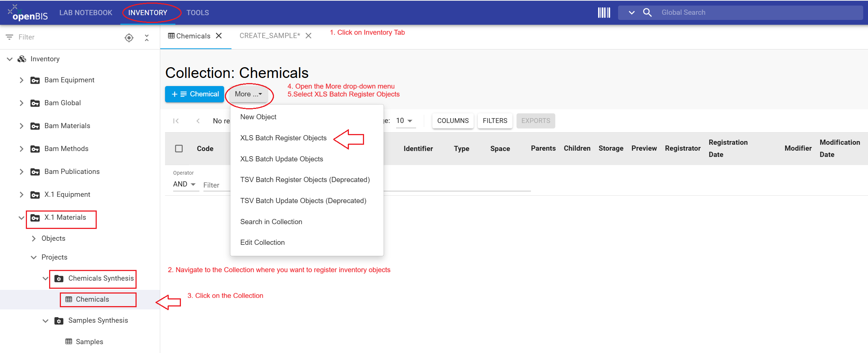Sort by the Identifier column header
The height and width of the screenshot is (353, 868).
418,148
